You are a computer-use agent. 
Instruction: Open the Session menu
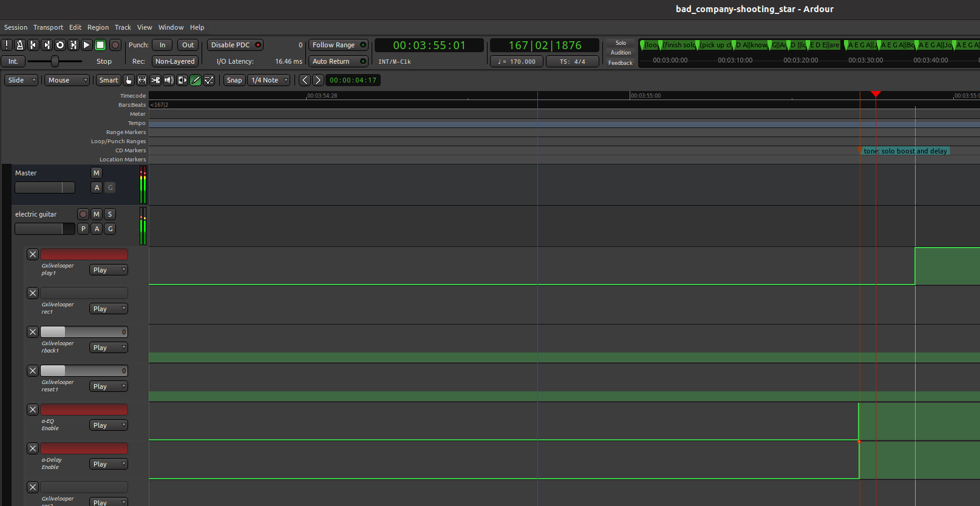point(16,27)
